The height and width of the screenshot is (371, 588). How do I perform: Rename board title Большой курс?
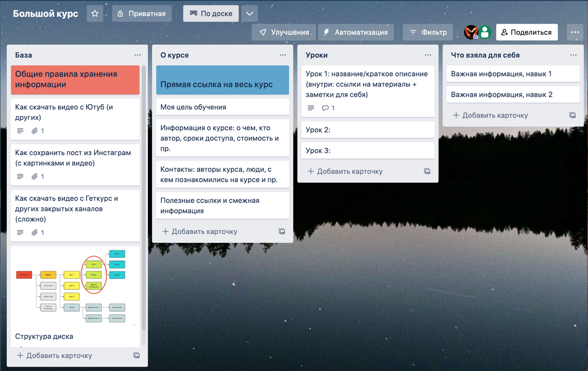46,14
